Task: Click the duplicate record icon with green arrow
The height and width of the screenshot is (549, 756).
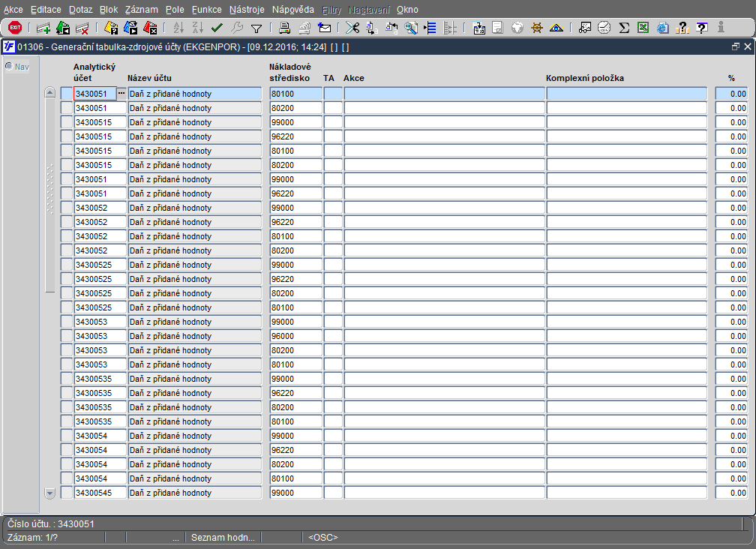Action: click(63, 28)
